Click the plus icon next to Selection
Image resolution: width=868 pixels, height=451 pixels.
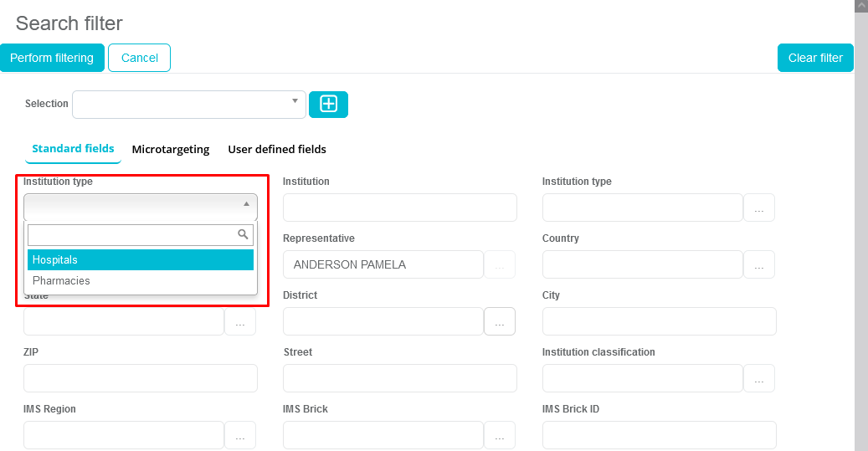coord(328,104)
